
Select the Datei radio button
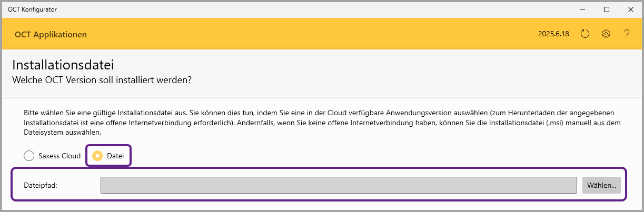coord(97,156)
